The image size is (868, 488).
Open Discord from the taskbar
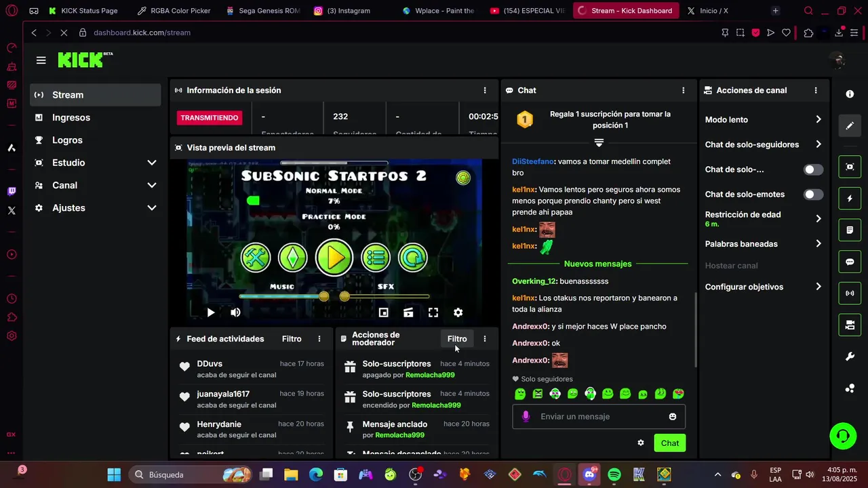click(589, 474)
